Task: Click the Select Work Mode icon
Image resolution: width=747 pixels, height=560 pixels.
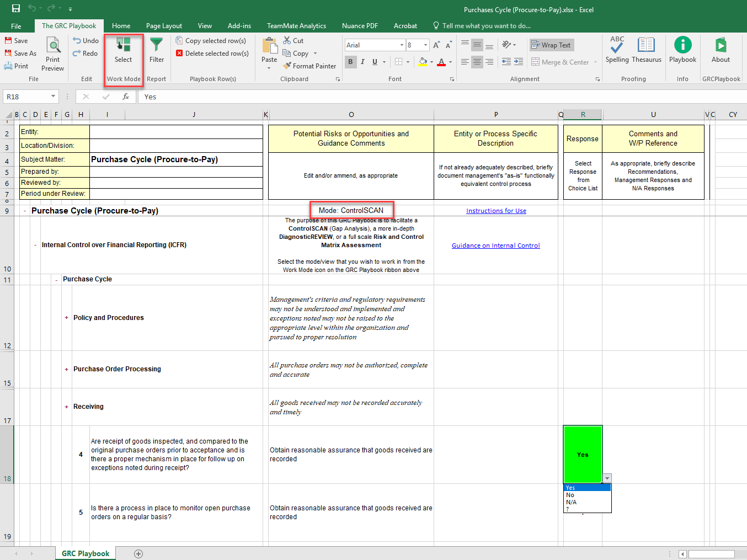Action: [x=123, y=50]
